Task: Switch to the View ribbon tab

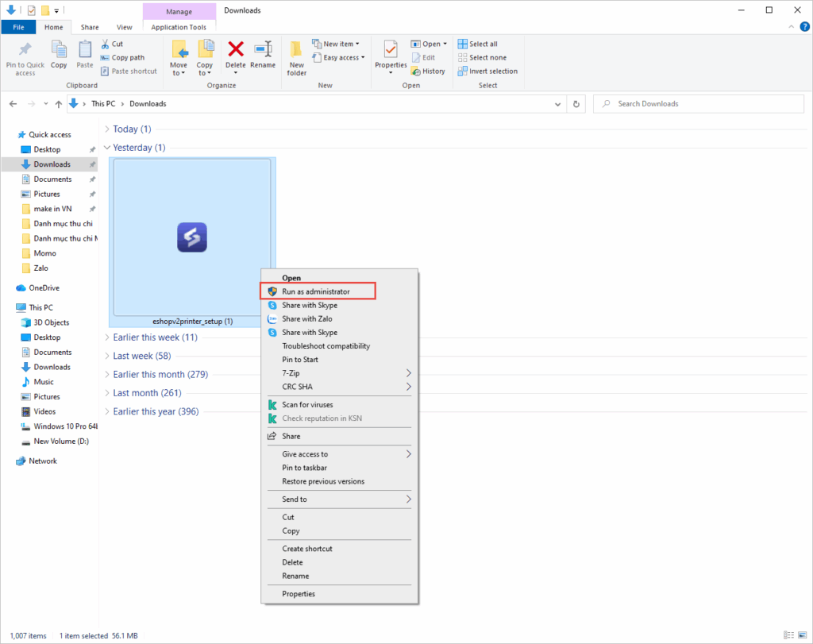Action: pyautogui.click(x=125, y=27)
